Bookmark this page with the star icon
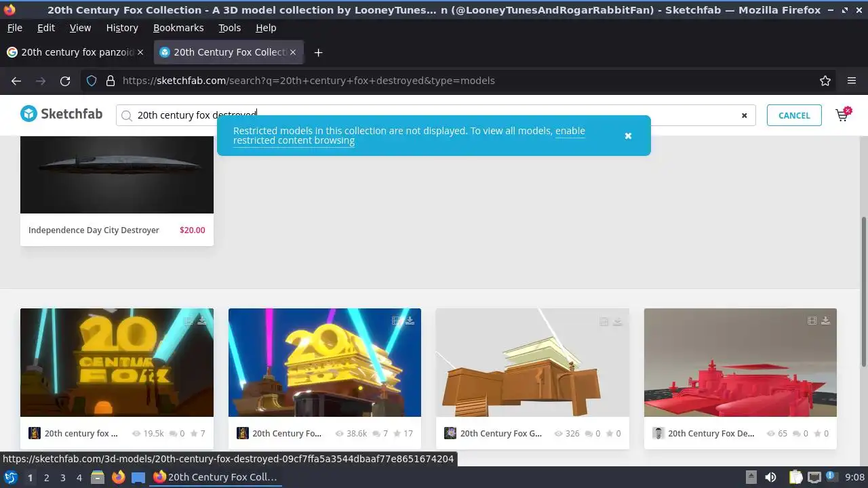868x488 pixels. tap(825, 81)
